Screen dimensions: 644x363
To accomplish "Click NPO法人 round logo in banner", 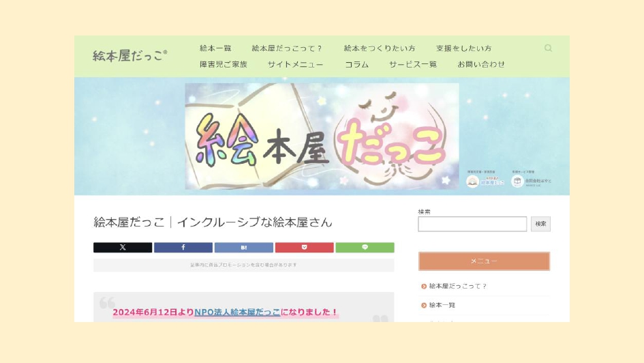I will [473, 181].
